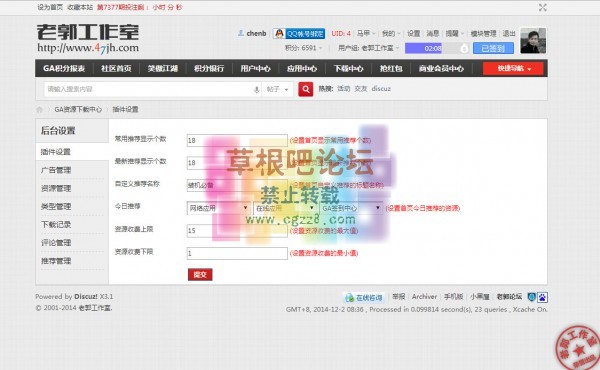
Task: Click the 常用推荐显示个数 input field
Action: point(237,140)
